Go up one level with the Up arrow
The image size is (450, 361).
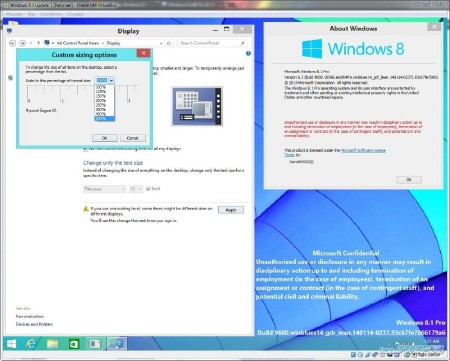[x=38, y=43]
